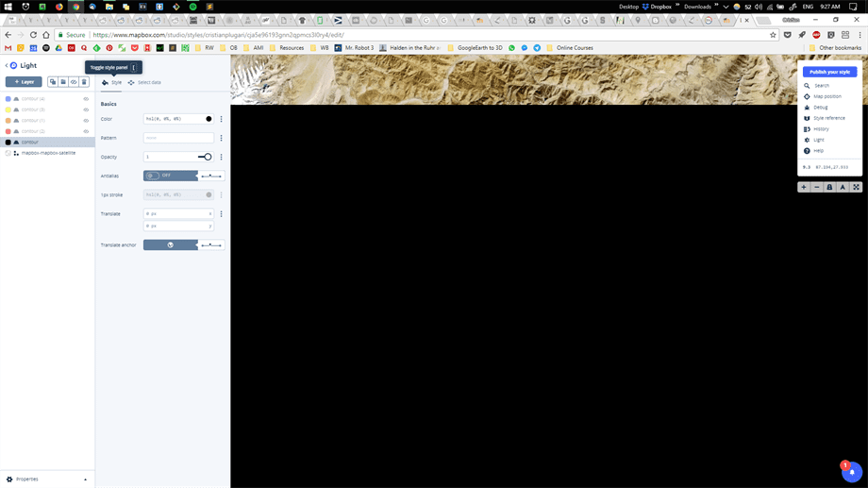Click the 'A' labels map control

click(843, 187)
